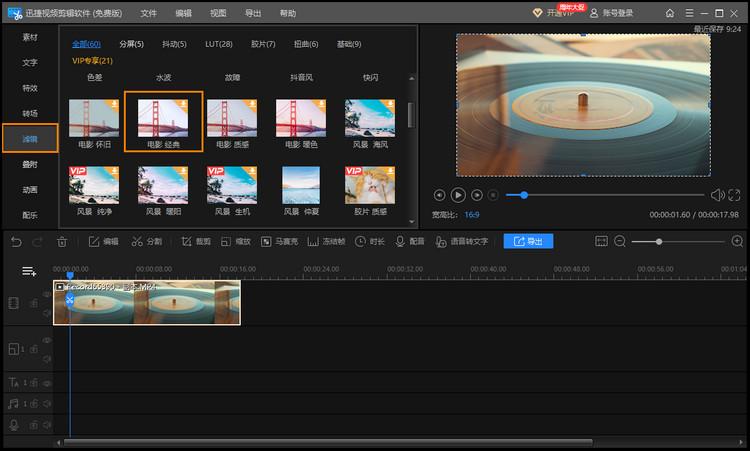Step forward one frame in preview
The height and width of the screenshot is (451, 750).
tap(476, 195)
